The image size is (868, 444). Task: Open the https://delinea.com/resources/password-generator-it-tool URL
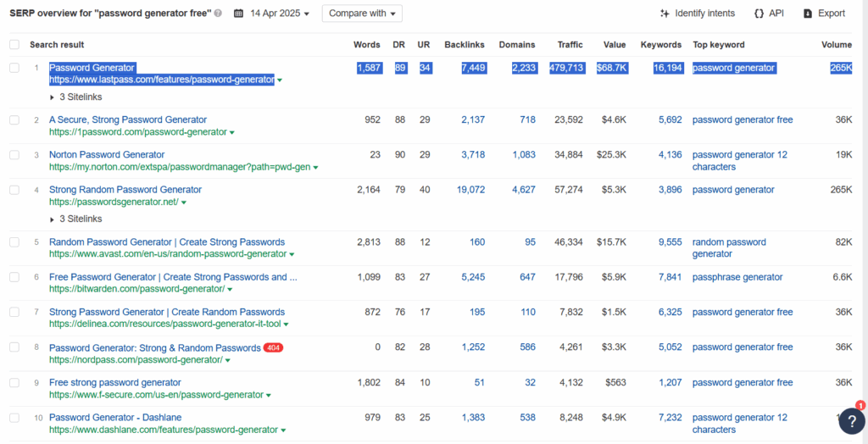point(165,324)
